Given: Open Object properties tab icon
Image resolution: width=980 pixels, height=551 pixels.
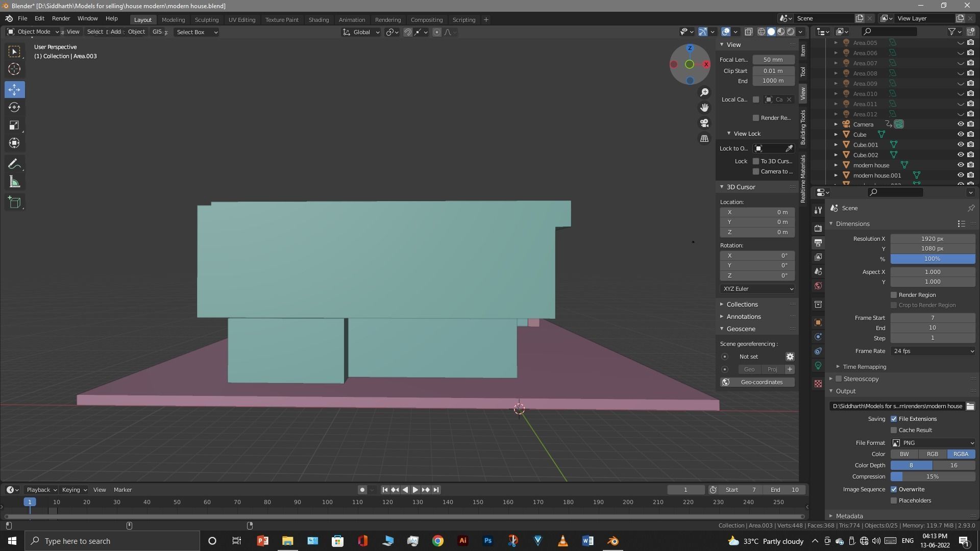Looking at the screenshot, I should click(818, 322).
